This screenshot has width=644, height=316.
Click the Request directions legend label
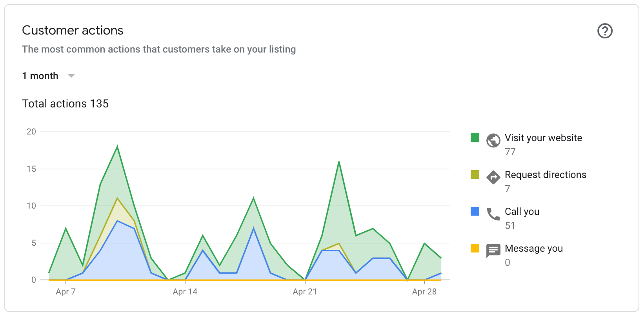tap(546, 175)
